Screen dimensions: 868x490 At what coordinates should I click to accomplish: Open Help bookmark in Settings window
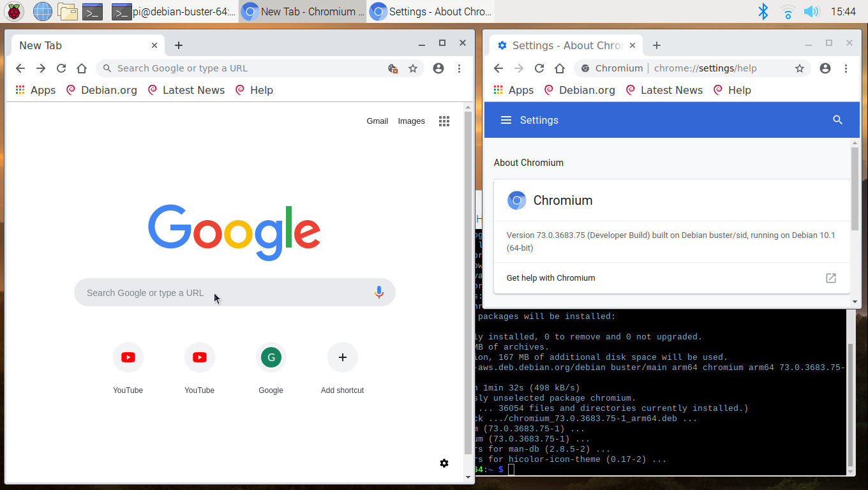tap(732, 90)
